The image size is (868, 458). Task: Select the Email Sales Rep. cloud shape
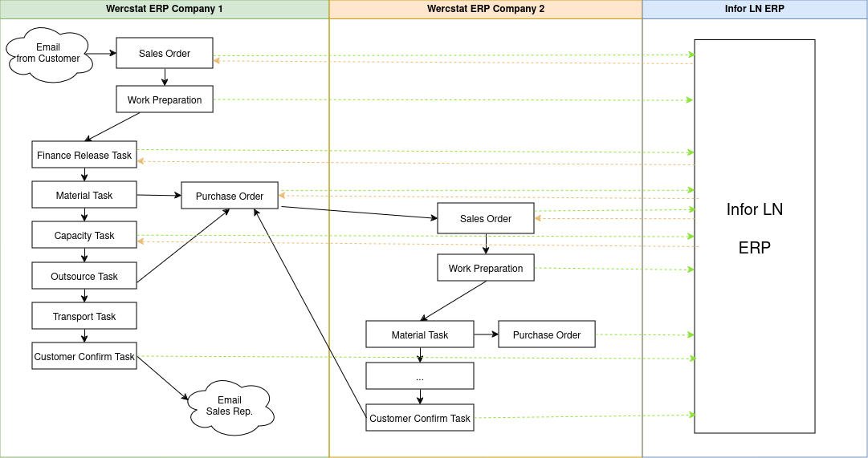pos(230,407)
